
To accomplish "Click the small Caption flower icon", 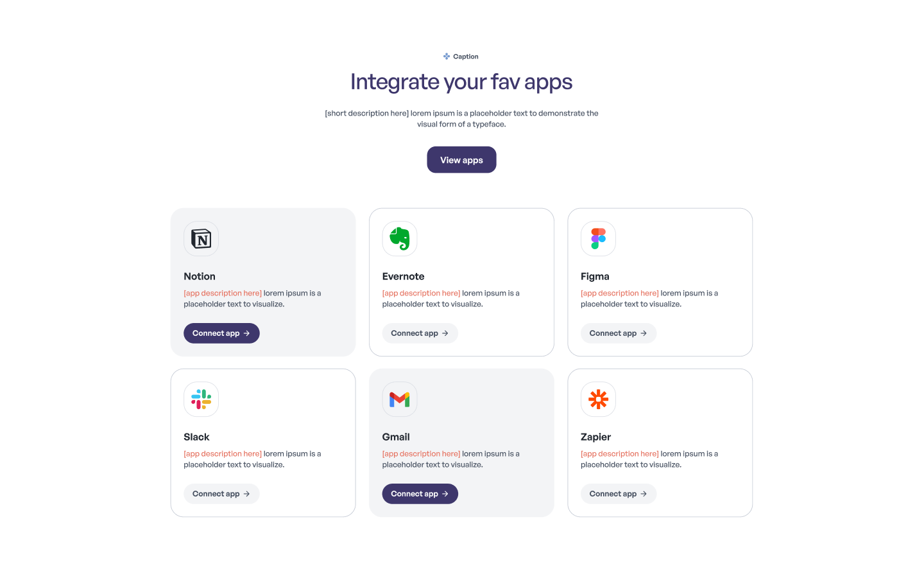I will point(447,57).
